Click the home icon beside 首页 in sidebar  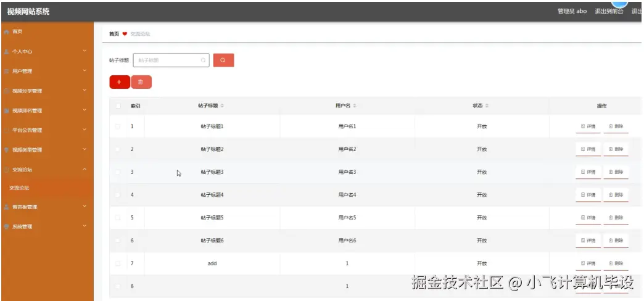pyautogui.click(x=6, y=31)
